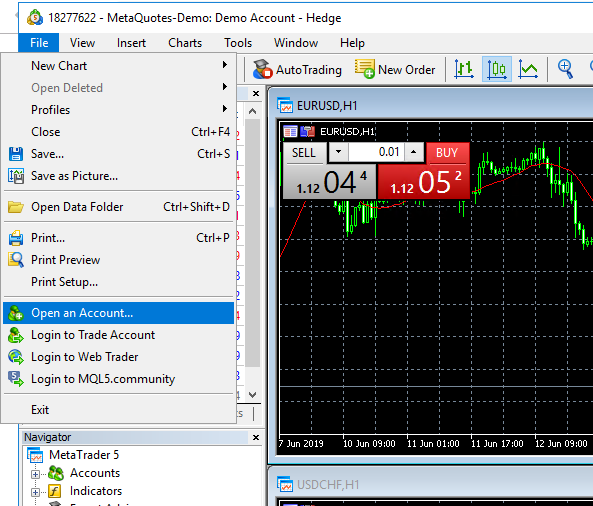Click the Indicators icon in Navigator
Viewport: 593px width, 506px height.
click(55, 491)
